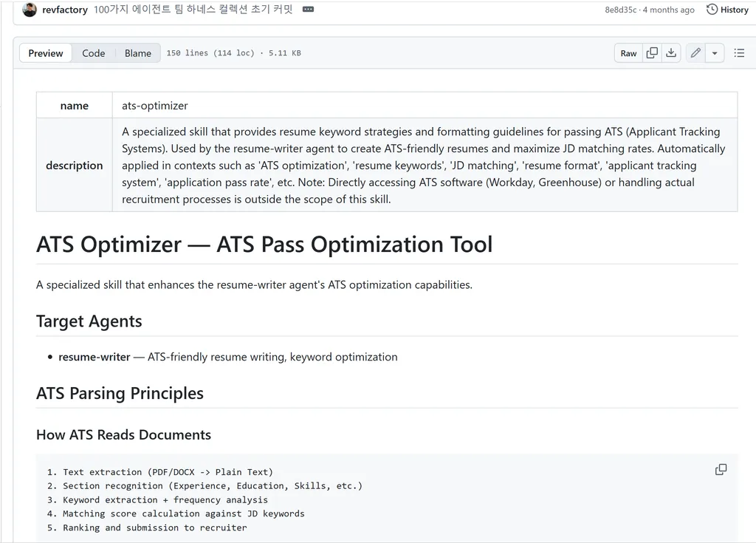
Task: Click code line '1. Text extraction (PDF/DOCX -> Plain Text)'
Action: tap(160, 472)
